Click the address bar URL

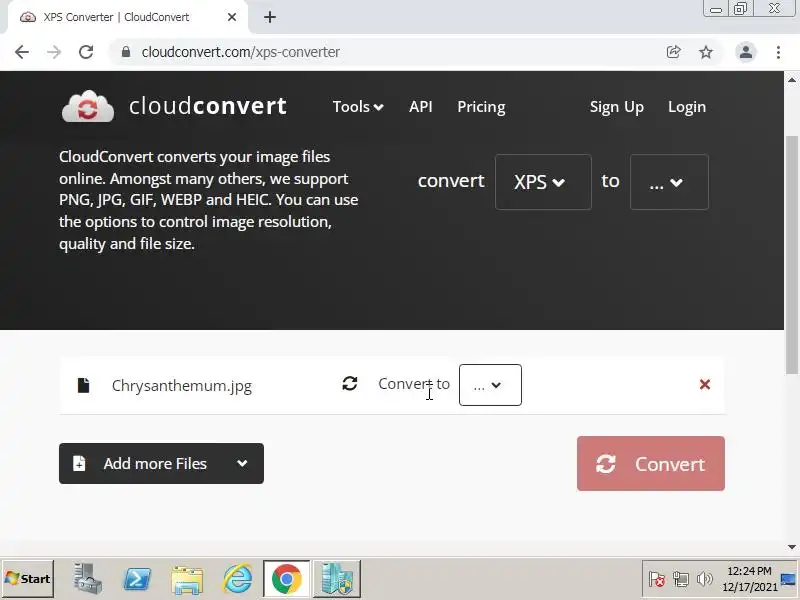tap(240, 52)
